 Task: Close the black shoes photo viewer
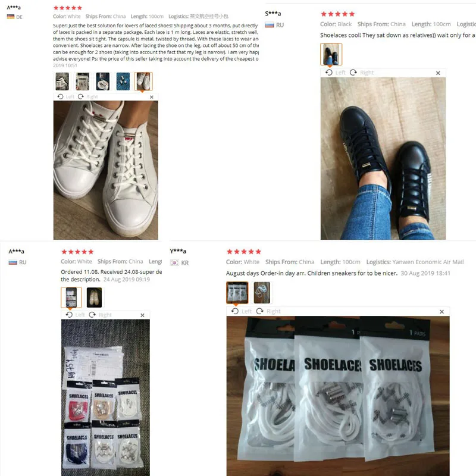pos(438,73)
